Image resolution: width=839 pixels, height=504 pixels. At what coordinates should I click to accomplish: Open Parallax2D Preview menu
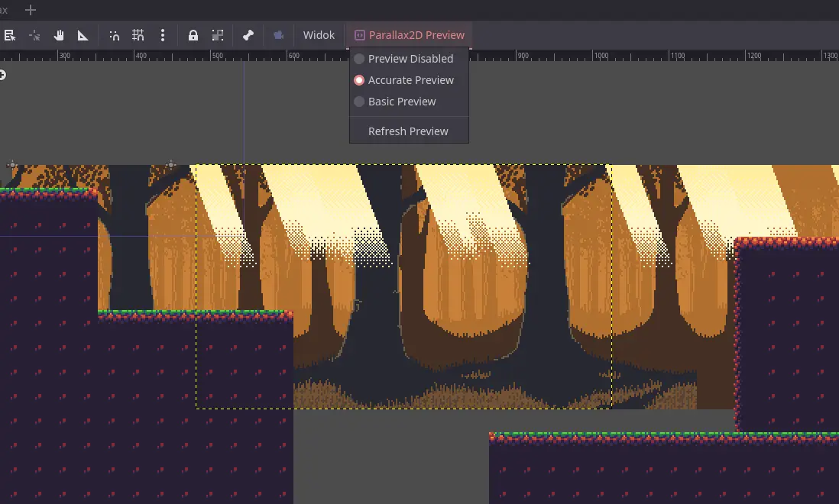[x=410, y=35]
